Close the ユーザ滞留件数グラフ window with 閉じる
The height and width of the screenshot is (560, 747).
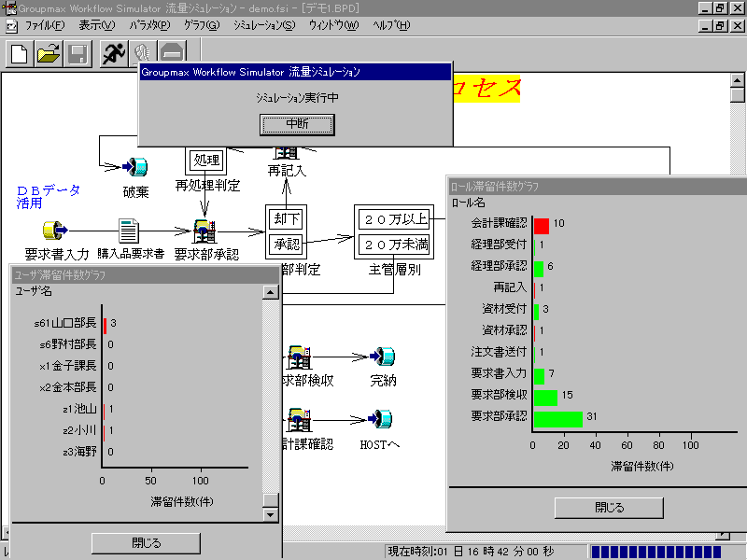tap(146, 543)
